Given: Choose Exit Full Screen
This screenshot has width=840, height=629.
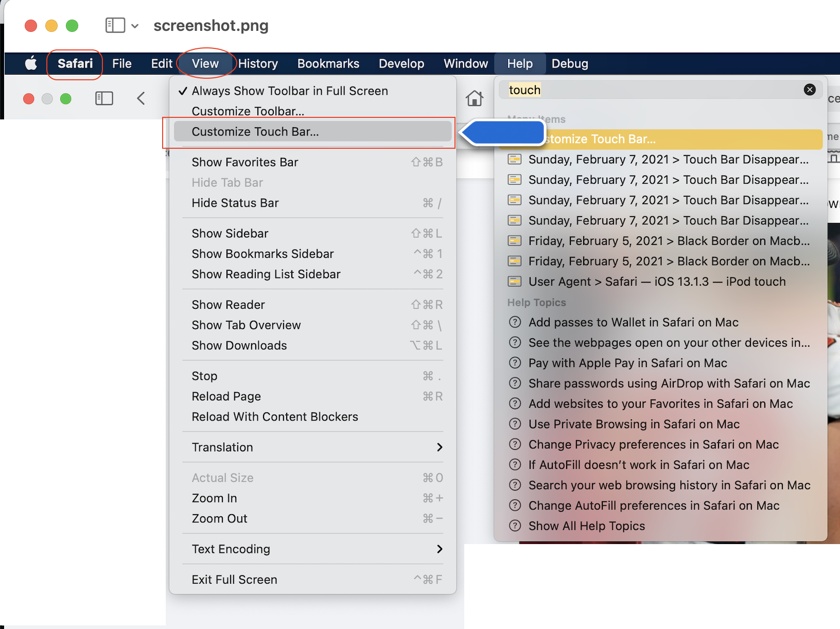Looking at the screenshot, I should pyautogui.click(x=312, y=580).
